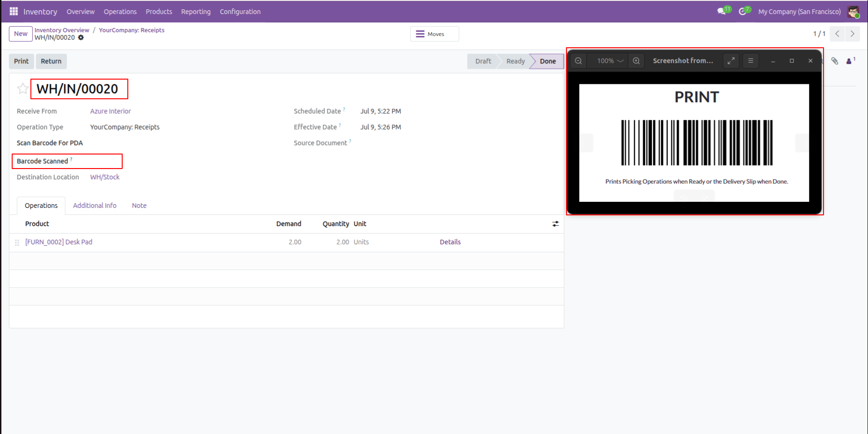Click the Effective Date value Jul 9, 5:26 PM
Screen dimensions: 868x434
381,127
